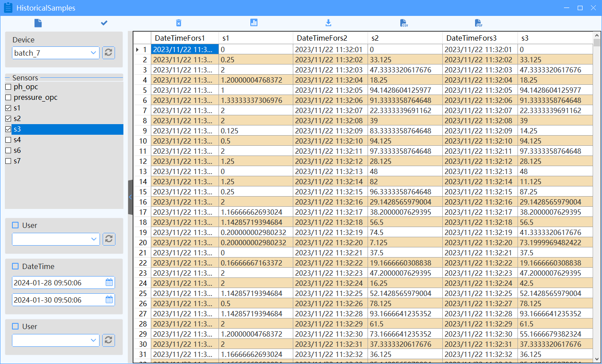Click the new document icon in toolbar
This screenshot has width=602, height=364.
[x=38, y=23]
